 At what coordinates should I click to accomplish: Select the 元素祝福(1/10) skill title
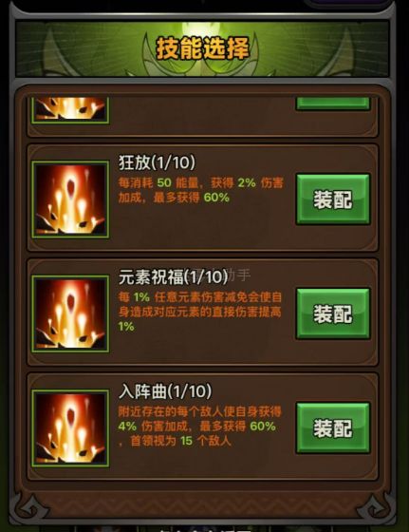pos(173,276)
